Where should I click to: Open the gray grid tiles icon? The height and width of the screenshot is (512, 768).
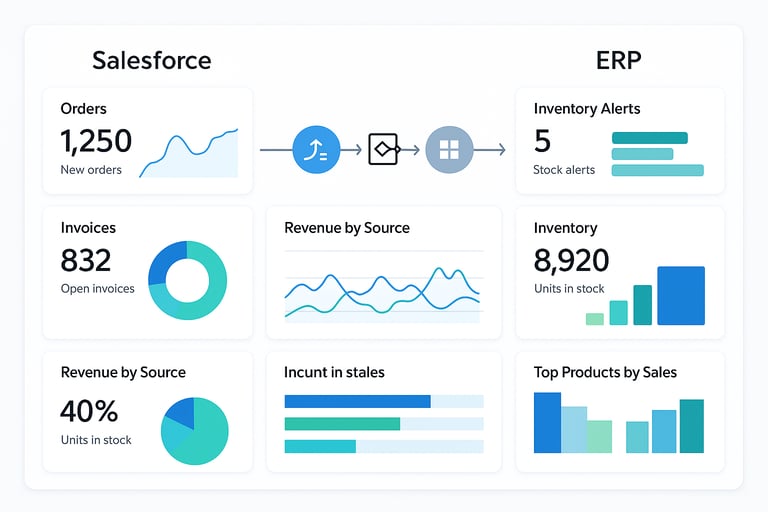[x=449, y=149]
